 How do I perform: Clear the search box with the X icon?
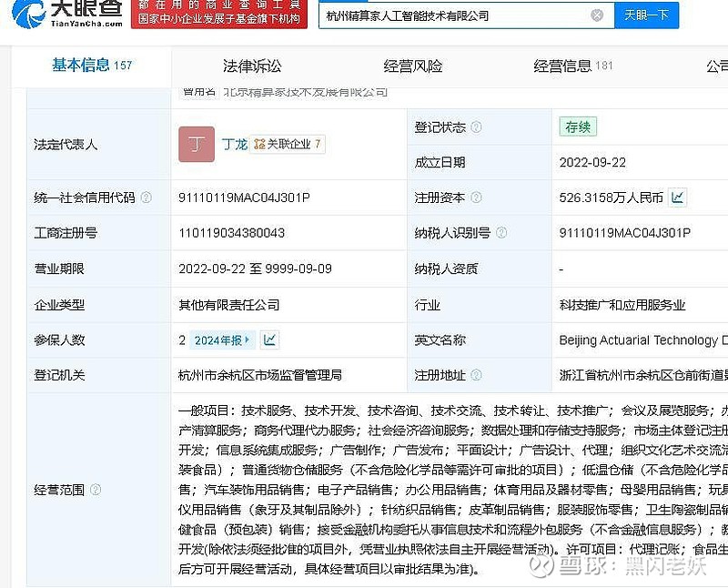pyautogui.click(x=597, y=15)
